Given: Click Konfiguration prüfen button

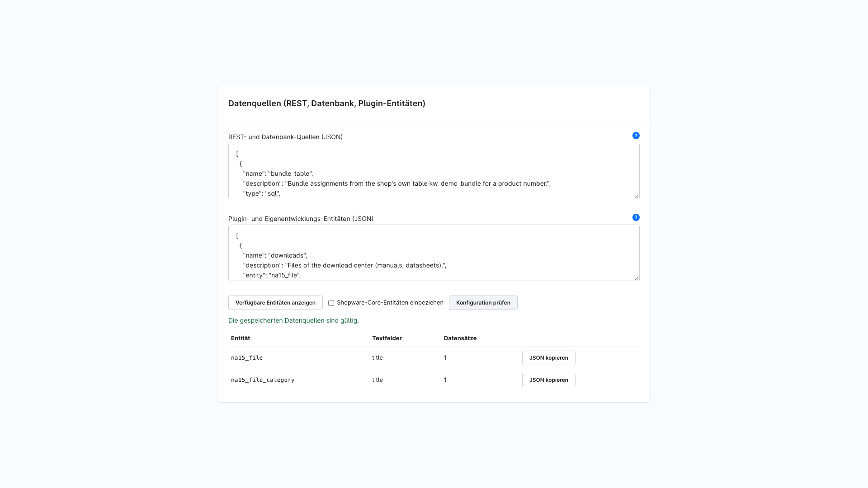Looking at the screenshot, I should (483, 303).
